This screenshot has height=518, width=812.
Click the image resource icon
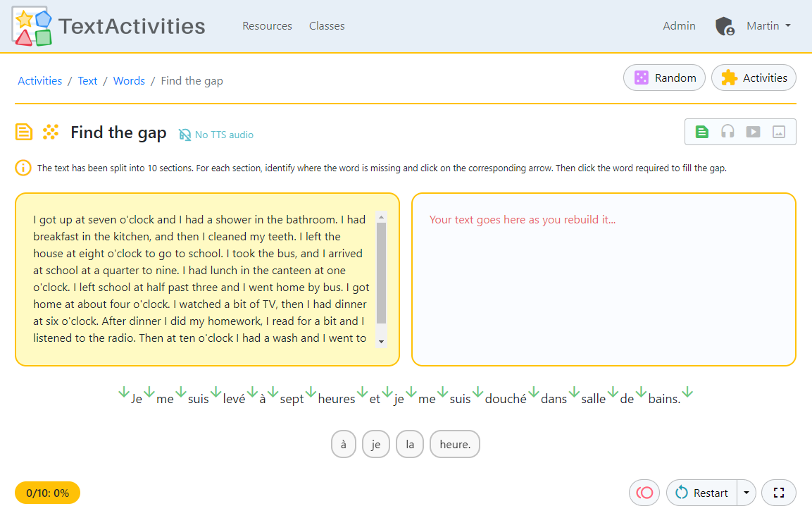779,132
